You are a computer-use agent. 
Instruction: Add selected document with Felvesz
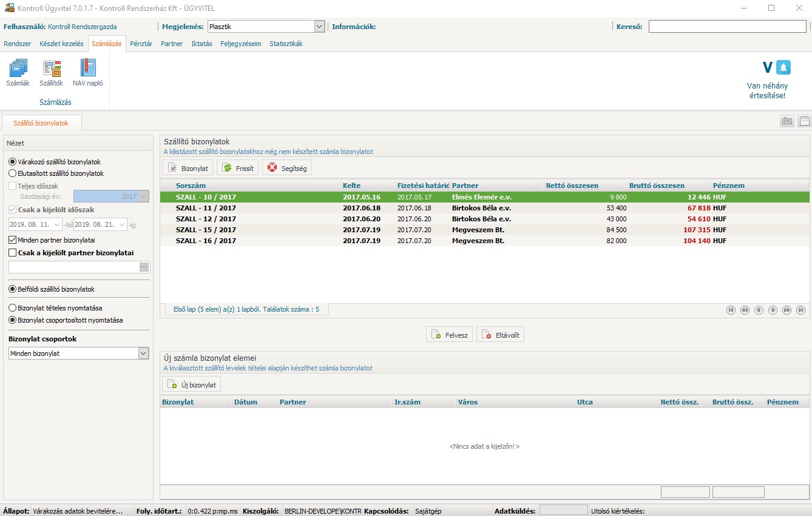(x=450, y=335)
